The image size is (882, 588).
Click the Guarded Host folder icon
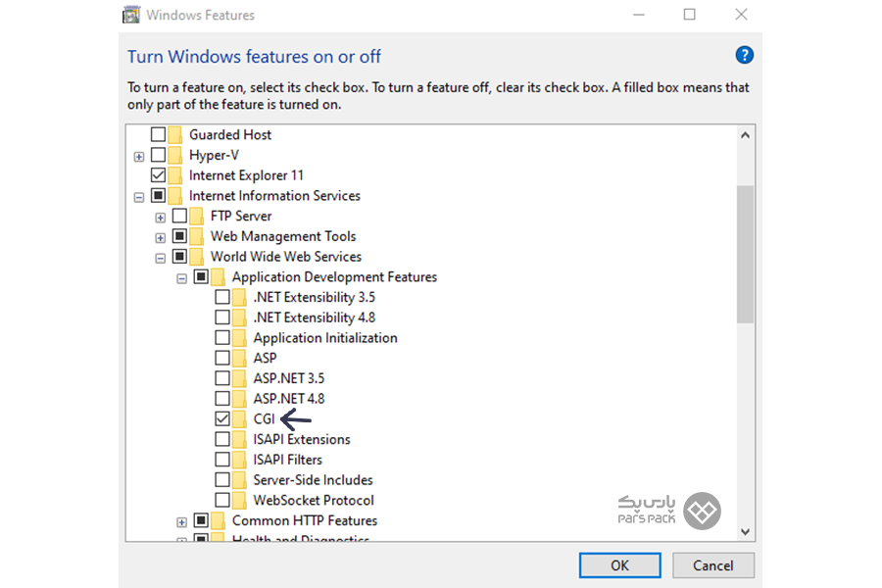click(x=175, y=135)
